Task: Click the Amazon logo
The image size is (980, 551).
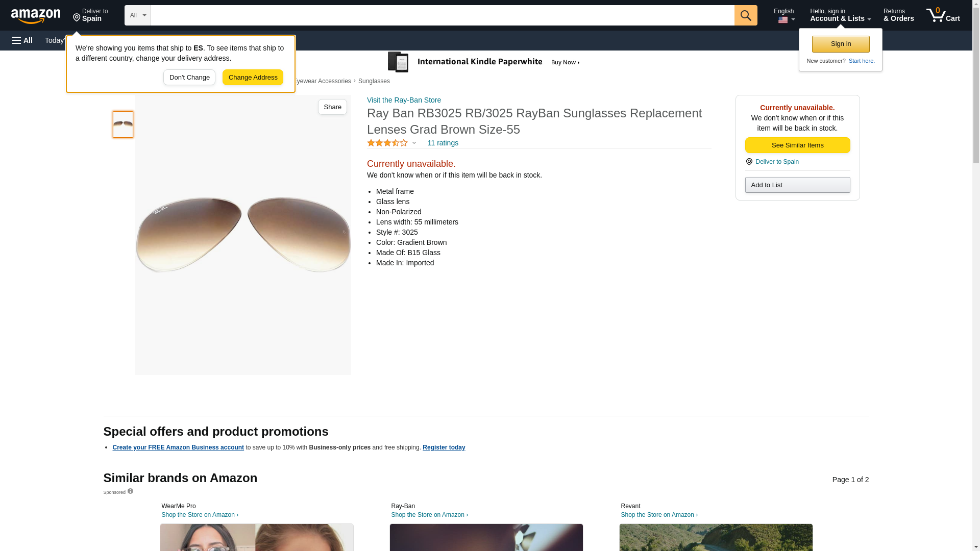Action: [x=36, y=16]
